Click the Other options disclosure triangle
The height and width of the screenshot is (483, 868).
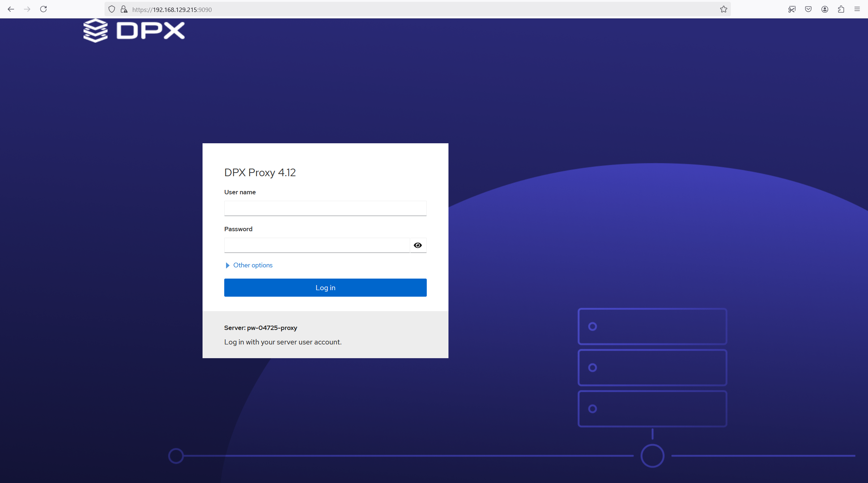[x=227, y=265]
